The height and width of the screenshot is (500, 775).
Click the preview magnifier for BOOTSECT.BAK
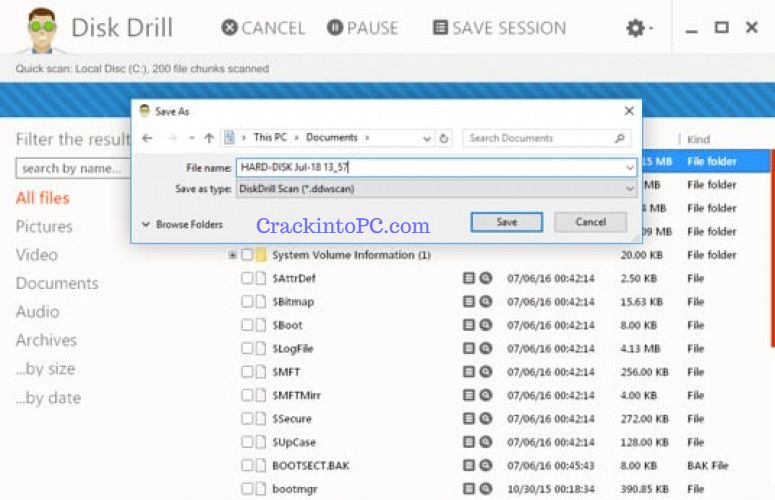click(486, 465)
